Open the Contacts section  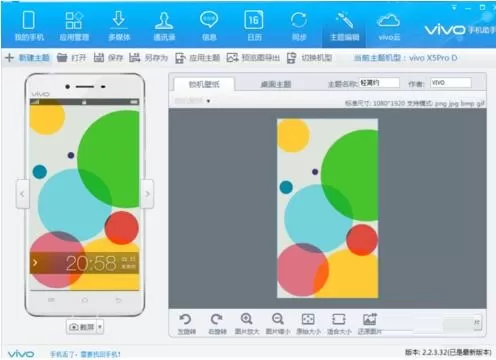coord(164,26)
